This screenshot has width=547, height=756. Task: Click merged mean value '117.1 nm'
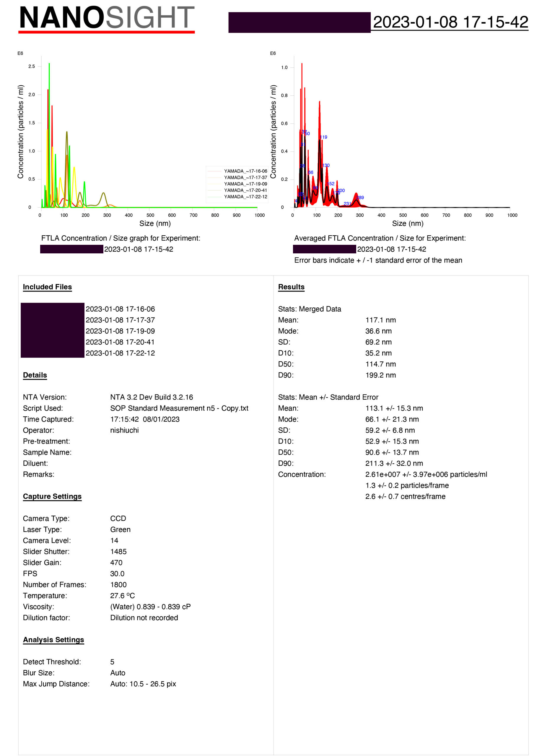coord(381,320)
